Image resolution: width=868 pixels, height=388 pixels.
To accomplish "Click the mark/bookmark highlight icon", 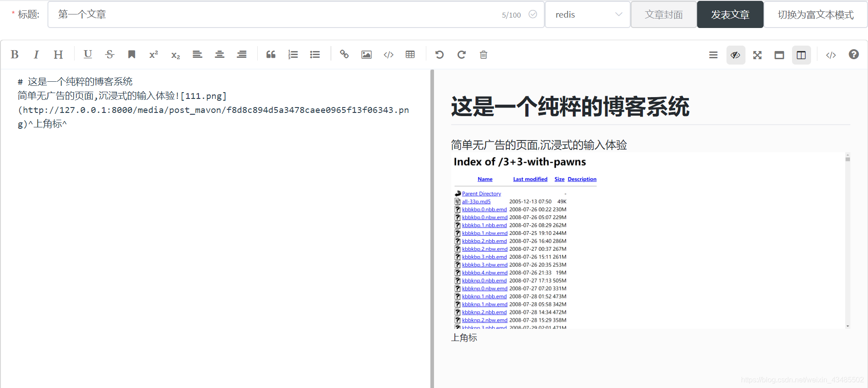I will [132, 55].
